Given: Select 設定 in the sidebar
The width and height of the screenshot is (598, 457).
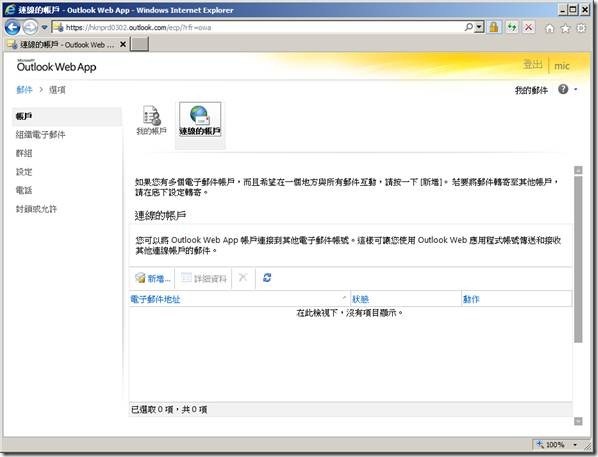Looking at the screenshot, I should 24,172.
